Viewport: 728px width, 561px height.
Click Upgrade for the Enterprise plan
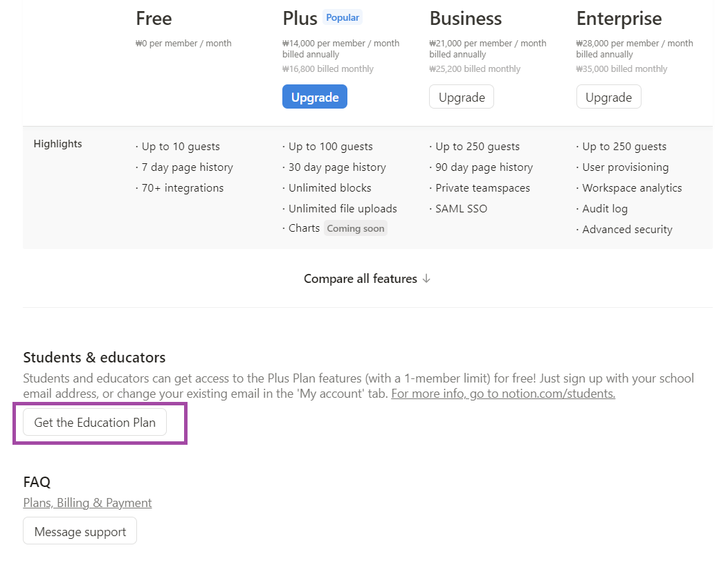tap(608, 97)
